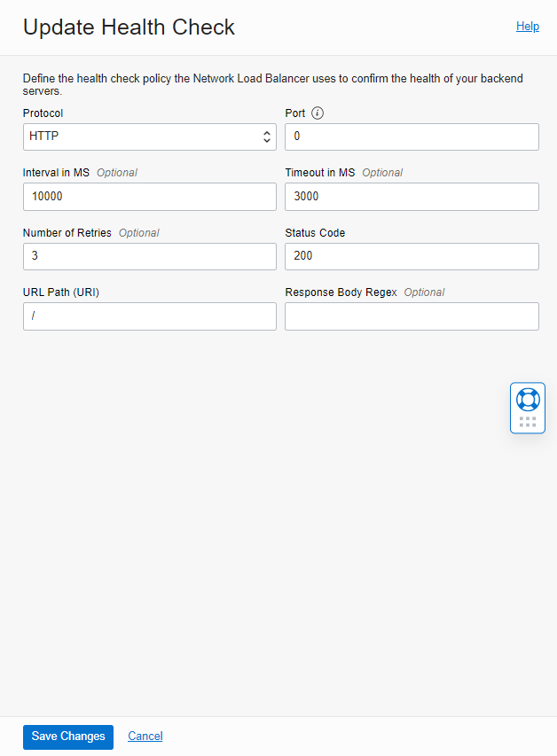
Task: Click the Status Code label text
Action: click(x=315, y=233)
